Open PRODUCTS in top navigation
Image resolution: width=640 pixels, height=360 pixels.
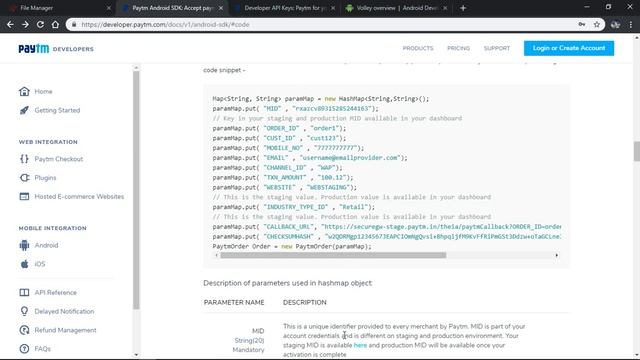pos(418,48)
